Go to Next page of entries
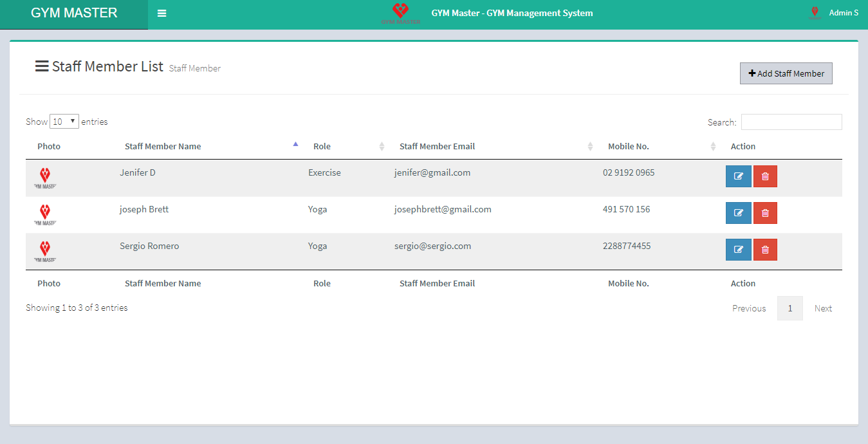868x444 pixels. pyautogui.click(x=823, y=308)
